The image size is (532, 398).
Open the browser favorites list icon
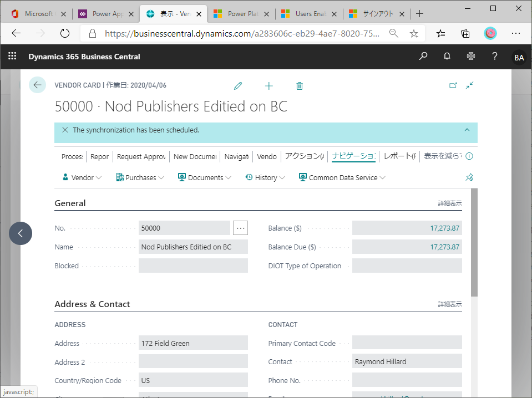[x=440, y=33]
